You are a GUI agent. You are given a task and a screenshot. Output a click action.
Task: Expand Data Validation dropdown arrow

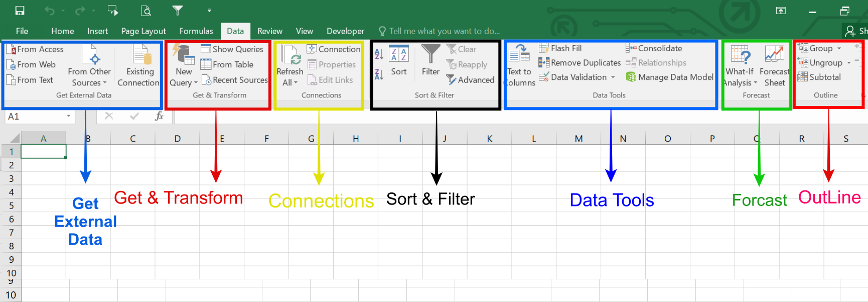[613, 77]
